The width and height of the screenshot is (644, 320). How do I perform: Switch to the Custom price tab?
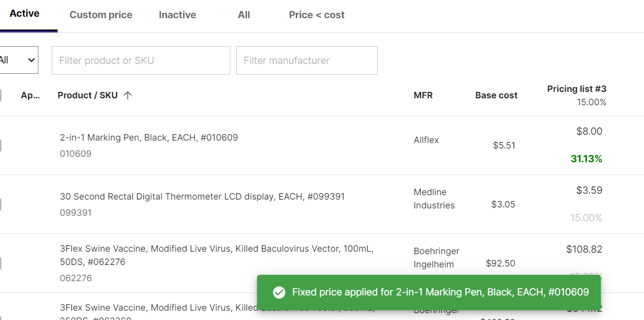click(x=100, y=15)
